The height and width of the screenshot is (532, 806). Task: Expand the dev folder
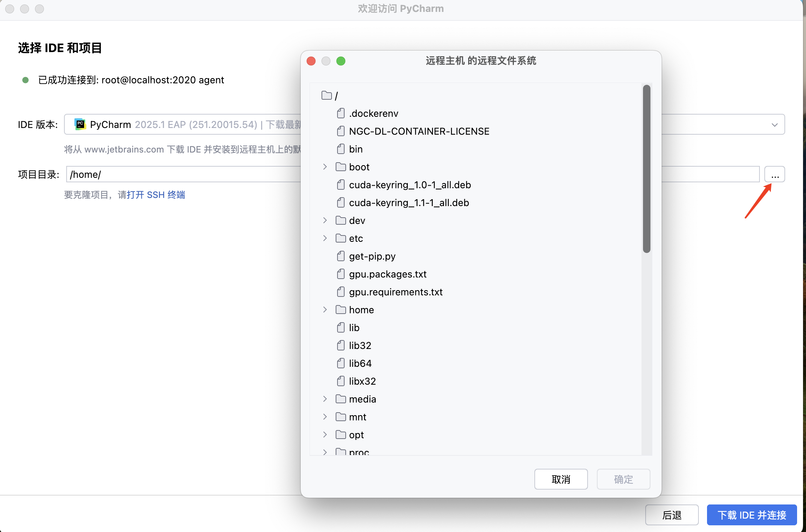[325, 221]
